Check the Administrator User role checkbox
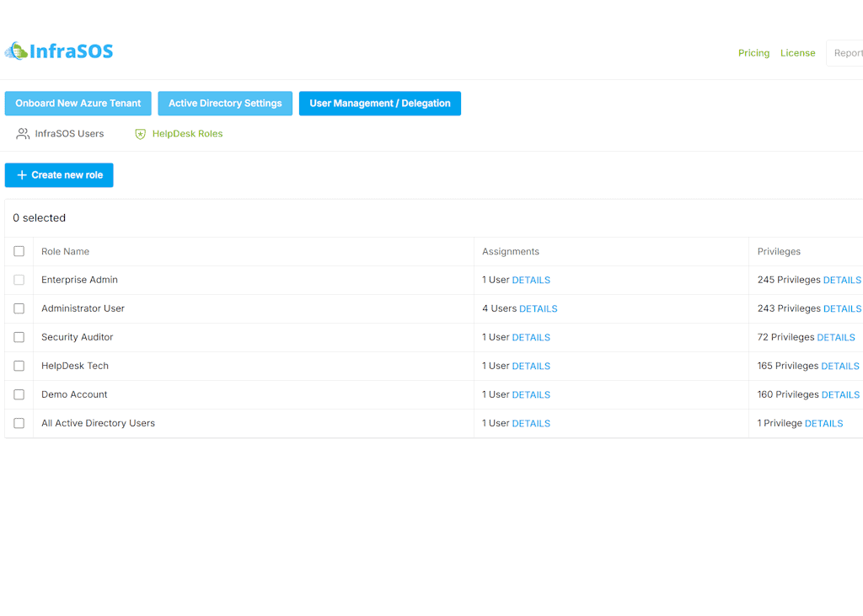The width and height of the screenshot is (863, 616). (x=19, y=308)
